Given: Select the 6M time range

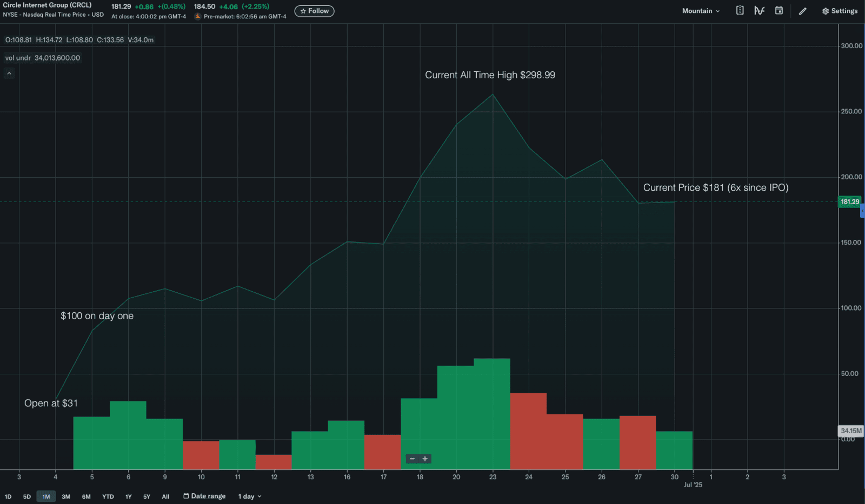Looking at the screenshot, I should tap(86, 496).
